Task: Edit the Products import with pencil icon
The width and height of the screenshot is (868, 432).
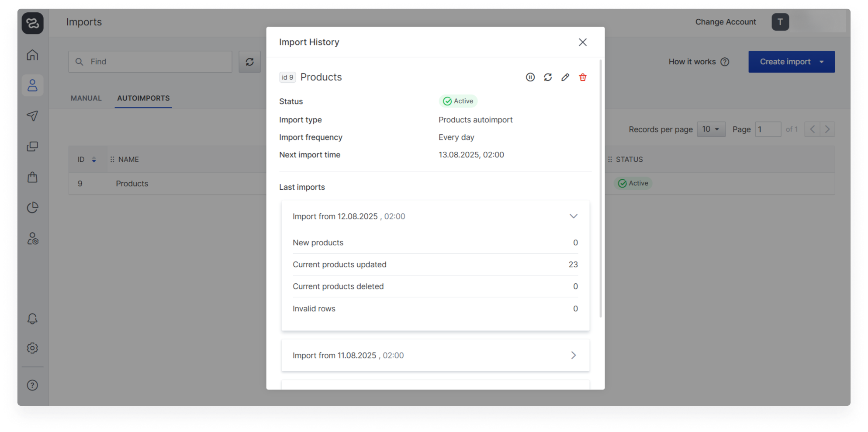Action: pos(565,77)
